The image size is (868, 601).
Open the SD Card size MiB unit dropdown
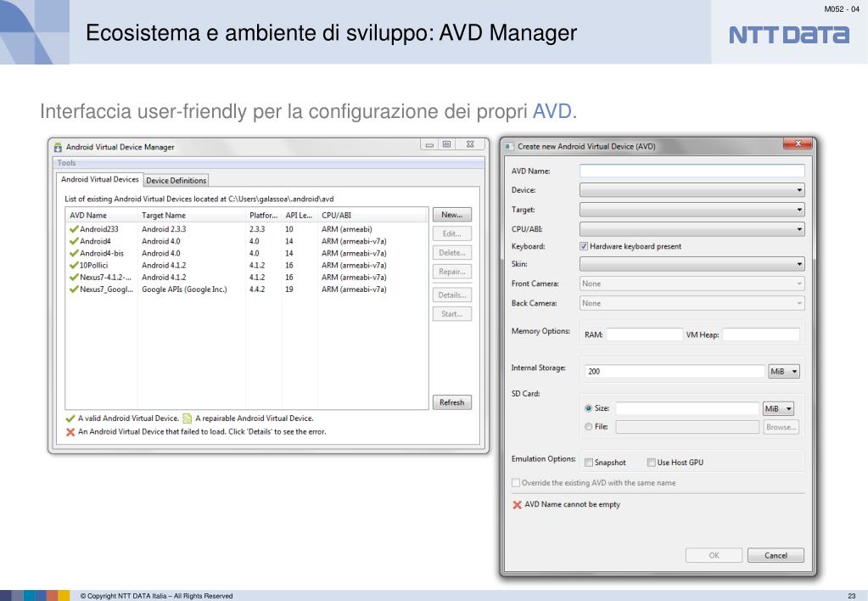778,409
